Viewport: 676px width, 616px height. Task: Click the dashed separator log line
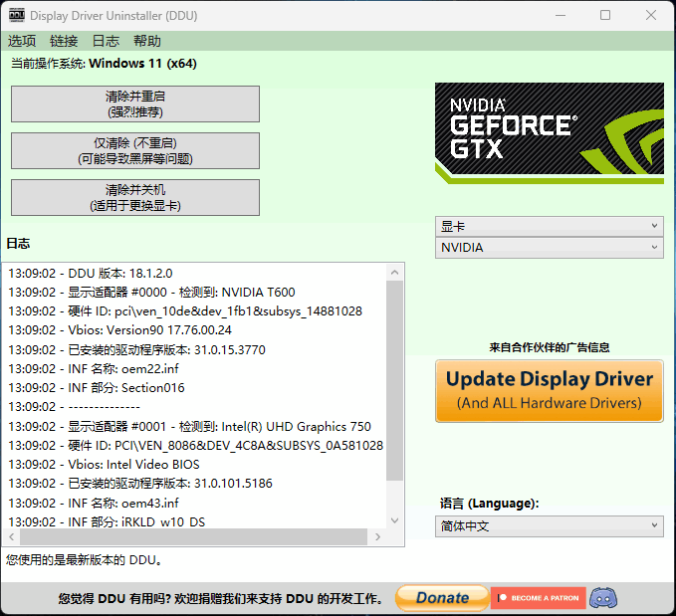[74, 407]
